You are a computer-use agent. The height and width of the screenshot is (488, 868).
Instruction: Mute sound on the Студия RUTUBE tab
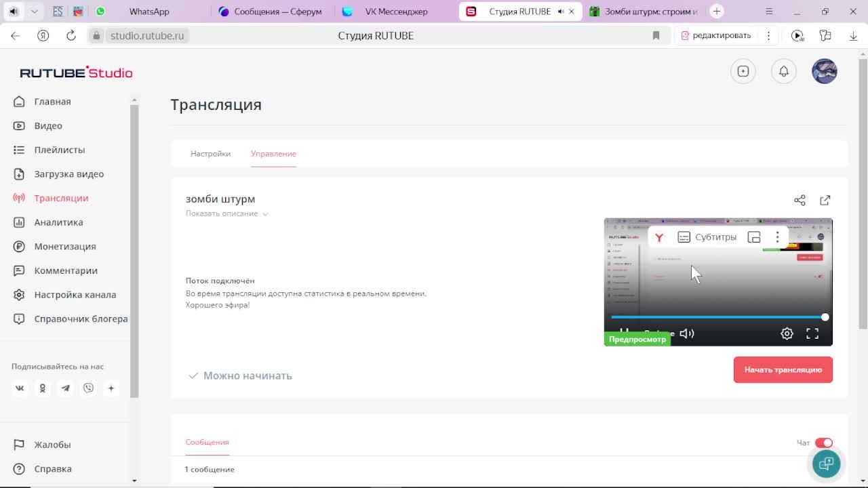[x=561, y=12]
